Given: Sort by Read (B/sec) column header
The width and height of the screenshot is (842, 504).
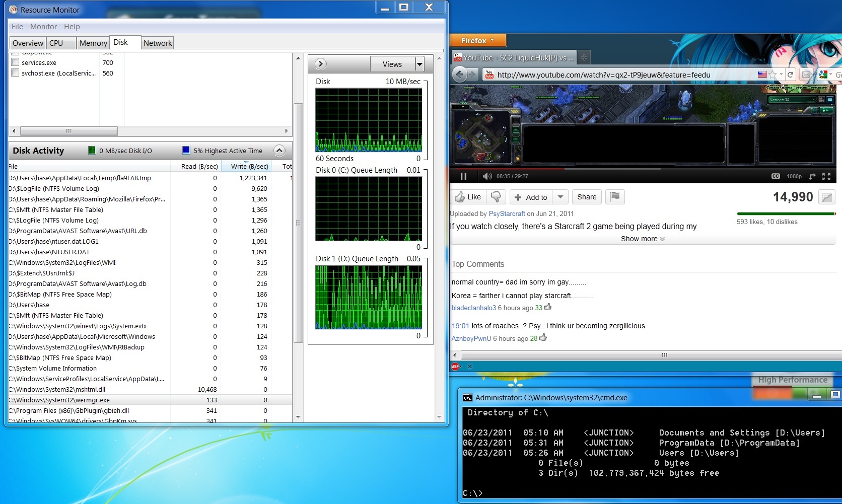Looking at the screenshot, I should [196, 166].
